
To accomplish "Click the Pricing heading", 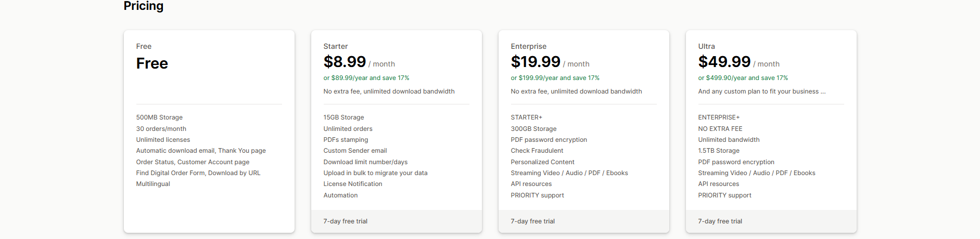I will tap(143, 6).
